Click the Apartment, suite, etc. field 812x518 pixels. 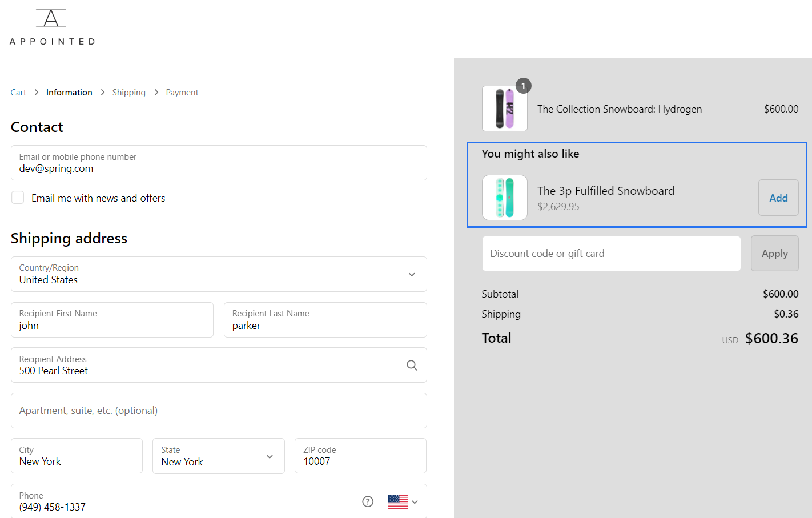coord(219,410)
